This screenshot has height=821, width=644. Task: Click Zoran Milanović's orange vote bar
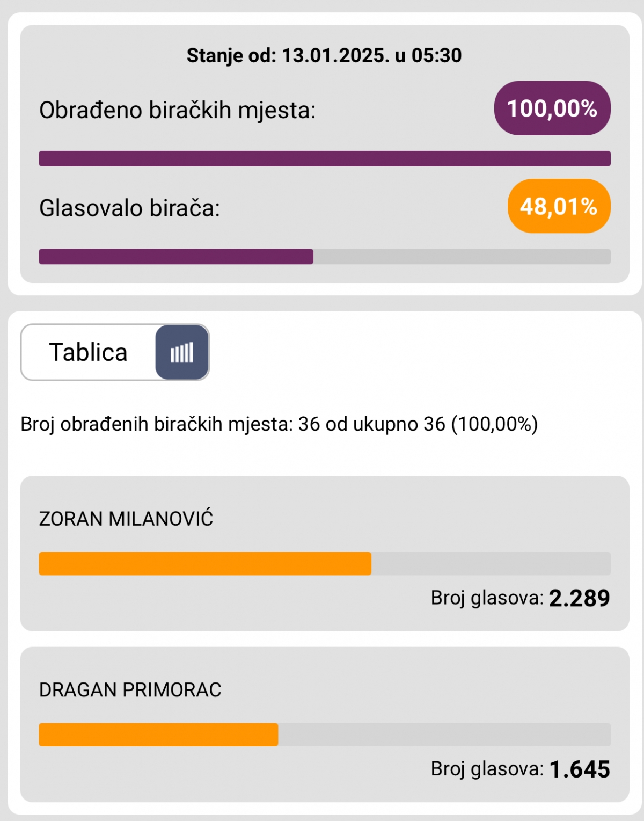pyautogui.click(x=205, y=564)
